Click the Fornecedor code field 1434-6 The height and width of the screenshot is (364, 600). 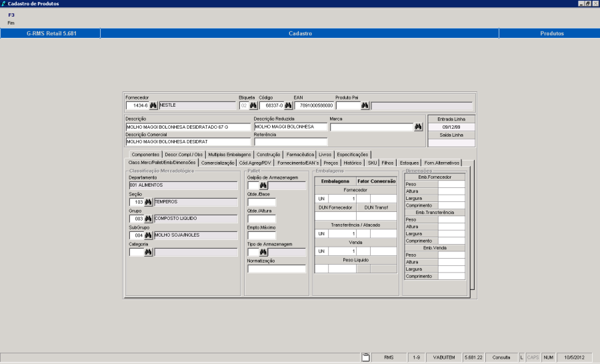pyautogui.click(x=137, y=105)
